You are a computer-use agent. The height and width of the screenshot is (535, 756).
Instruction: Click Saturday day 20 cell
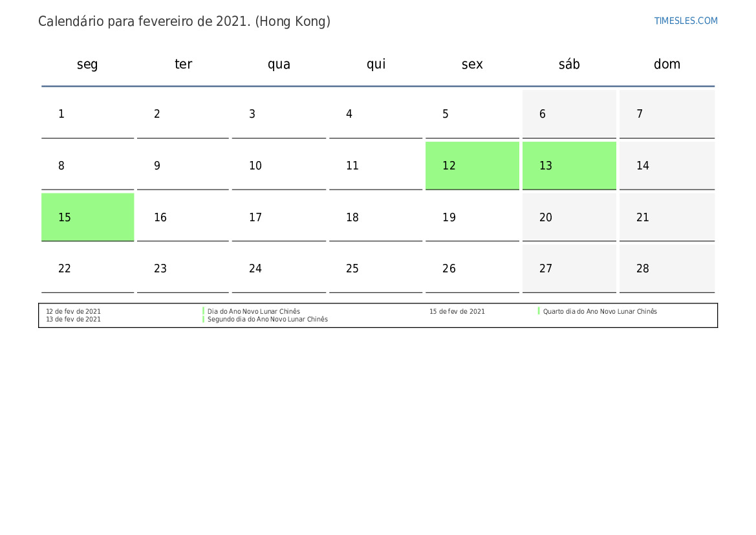point(569,217)
